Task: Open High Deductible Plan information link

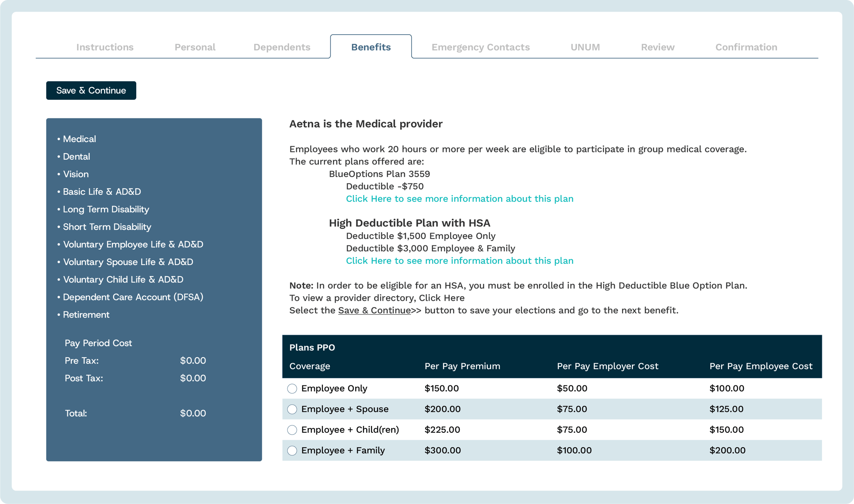Action: click(x=459, y=261)
